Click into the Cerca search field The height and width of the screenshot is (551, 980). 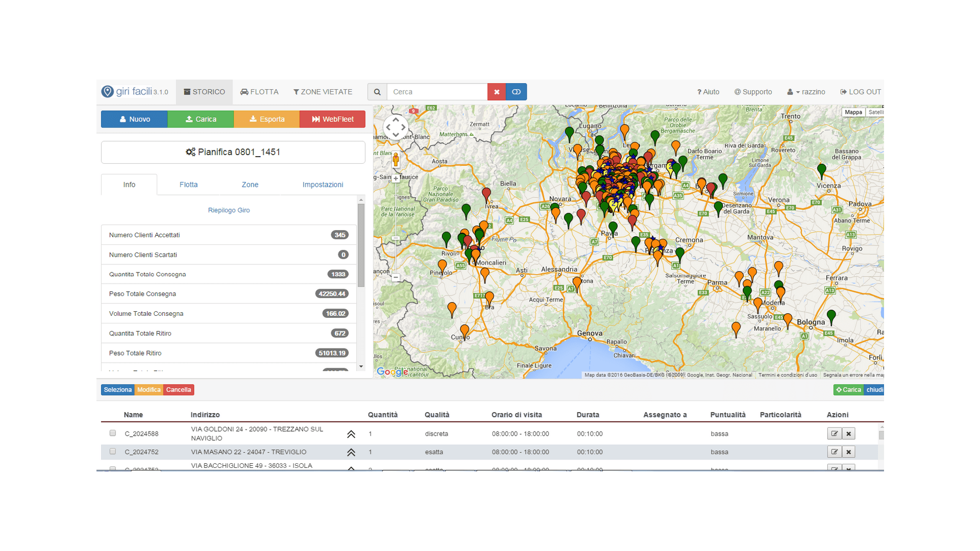pyautogui.click(x=437, y=92)
